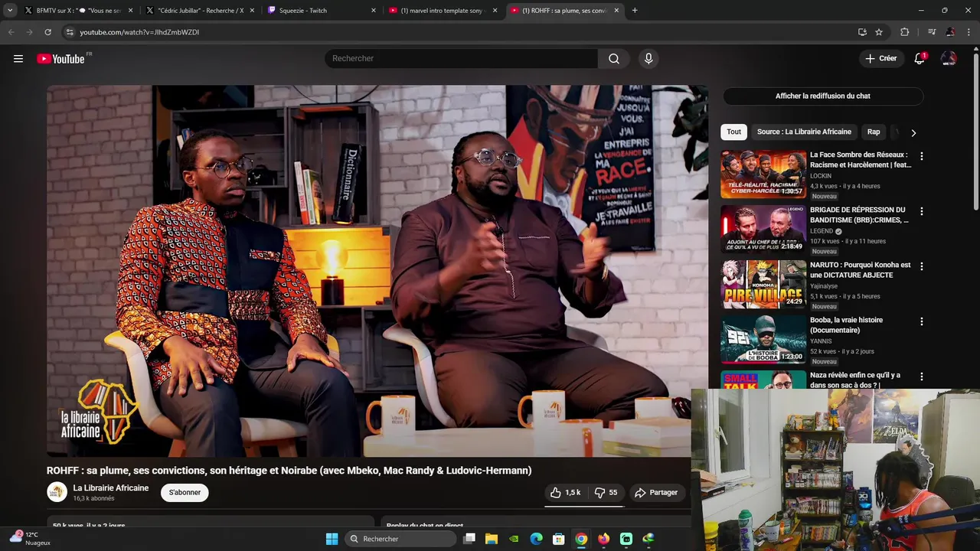This screenshot has height=551, width=980.
Task: Click the main video player
Action: pyautogui.click(x=377, y=271)
